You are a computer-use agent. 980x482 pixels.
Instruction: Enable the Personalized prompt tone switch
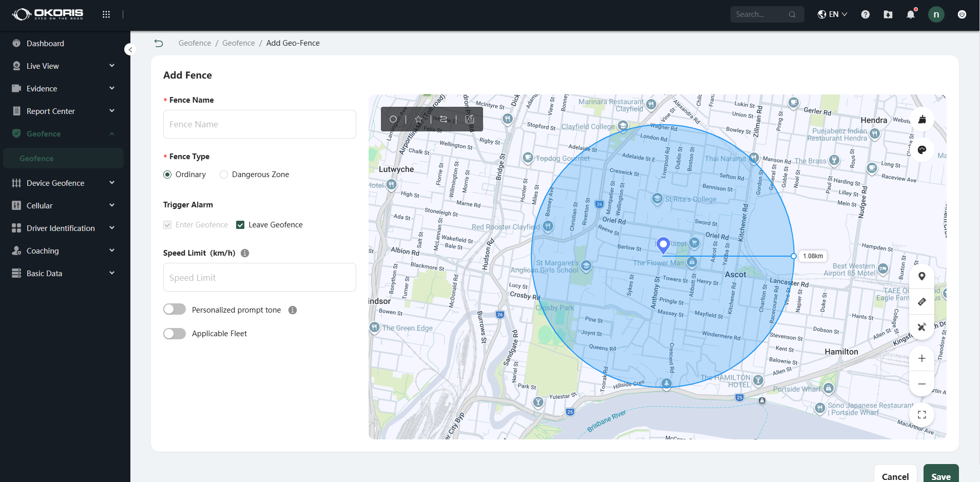pos(175,310)
